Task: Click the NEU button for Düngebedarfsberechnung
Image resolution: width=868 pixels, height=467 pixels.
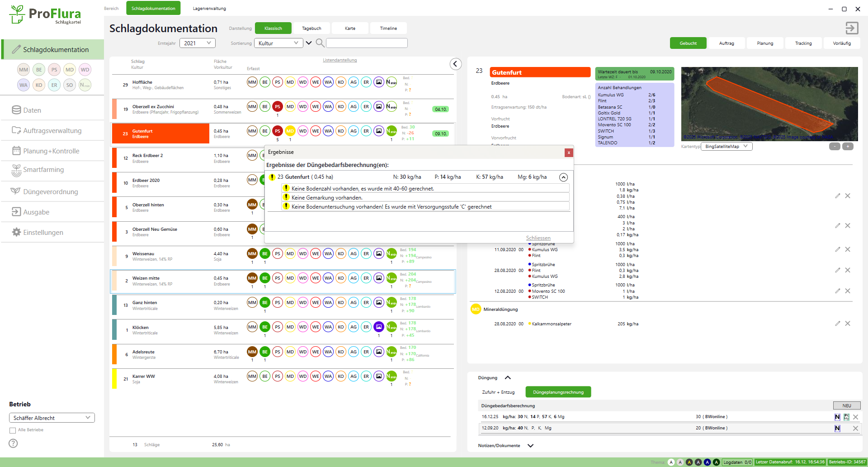Action: 846,406
